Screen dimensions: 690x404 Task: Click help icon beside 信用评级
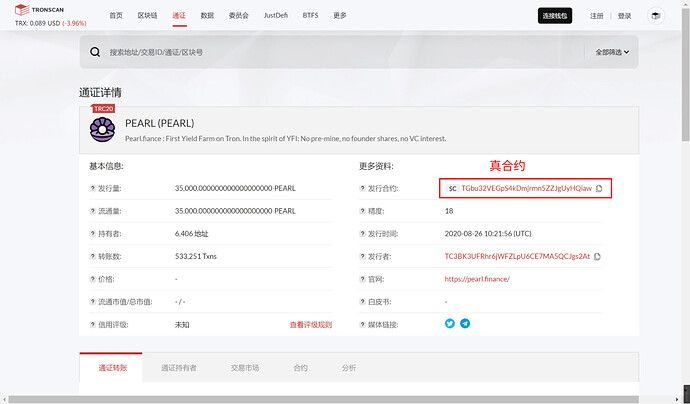92,325
